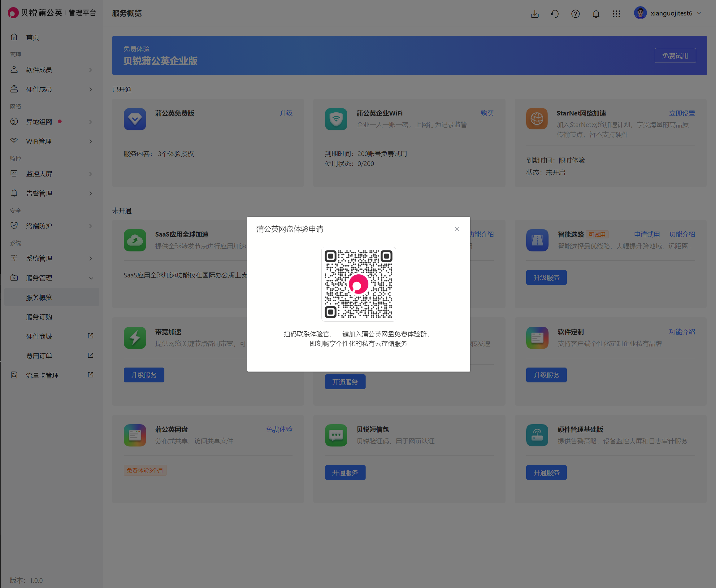Click 申请试用 link on 智能选路

647,234
